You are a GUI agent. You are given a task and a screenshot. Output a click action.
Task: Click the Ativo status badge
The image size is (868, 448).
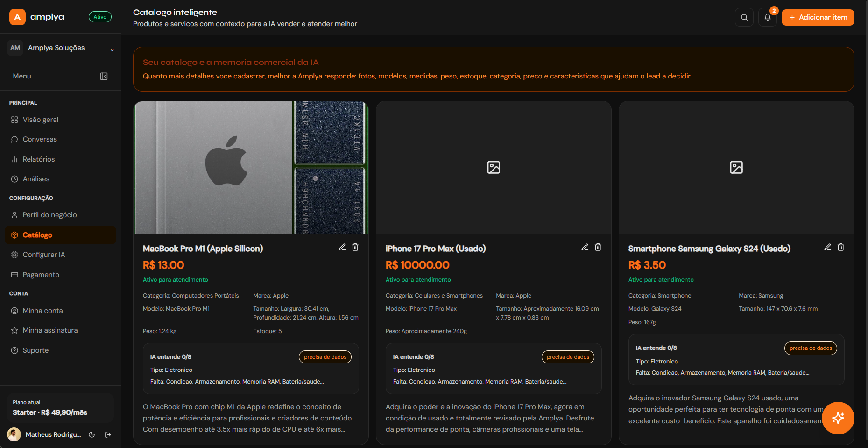[100, 17]
